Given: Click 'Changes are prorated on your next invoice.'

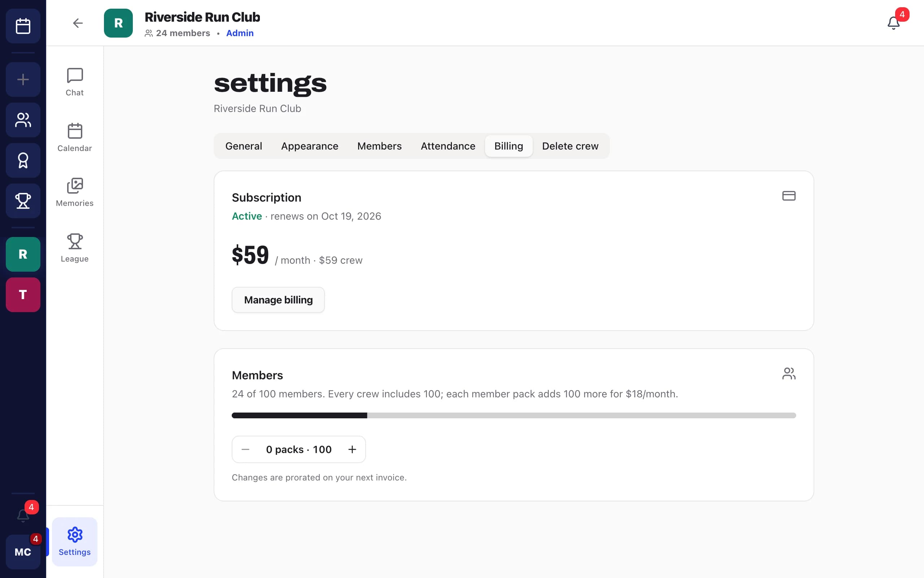Looking at the screenshot, I should [x=319, y=478].
